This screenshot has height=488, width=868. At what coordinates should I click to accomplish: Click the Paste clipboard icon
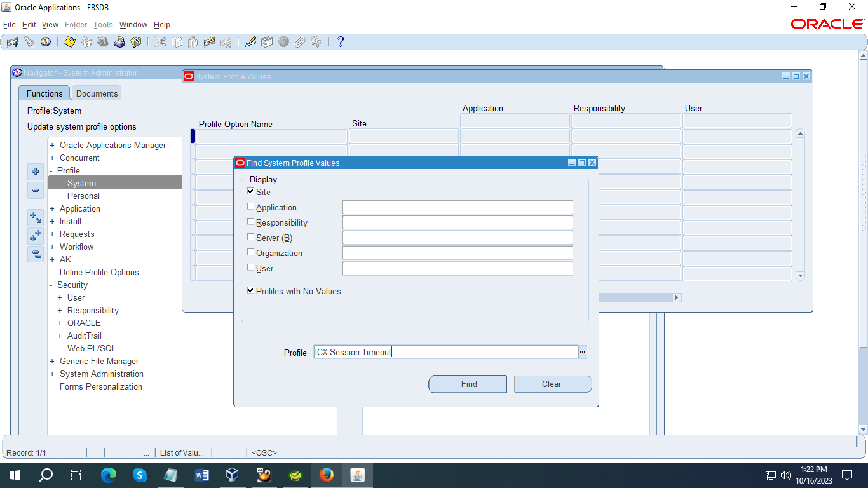click(x=193, y=42)
